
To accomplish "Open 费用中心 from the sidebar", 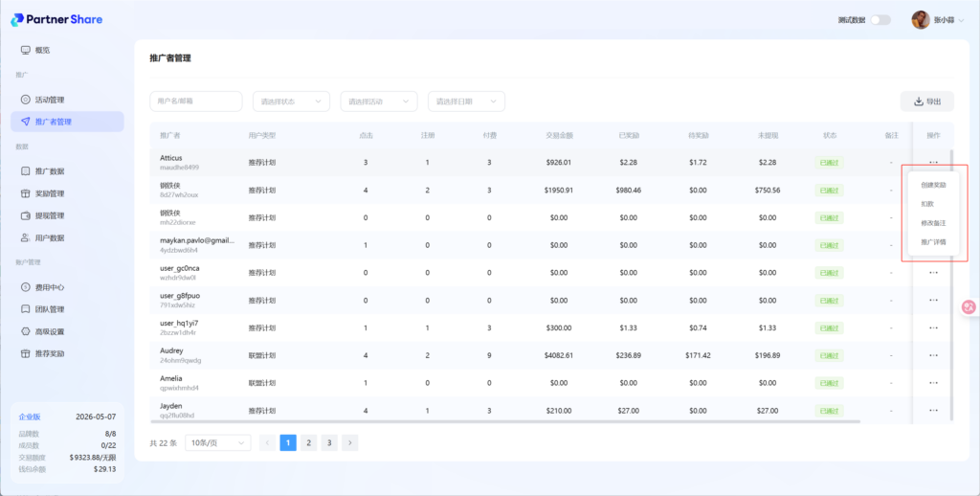I will 26,287.
